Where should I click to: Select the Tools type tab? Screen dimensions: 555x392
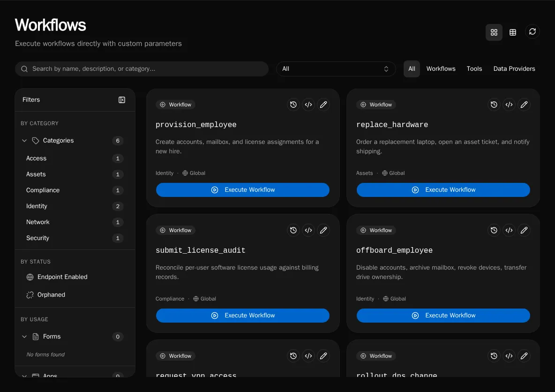point(474,69)
